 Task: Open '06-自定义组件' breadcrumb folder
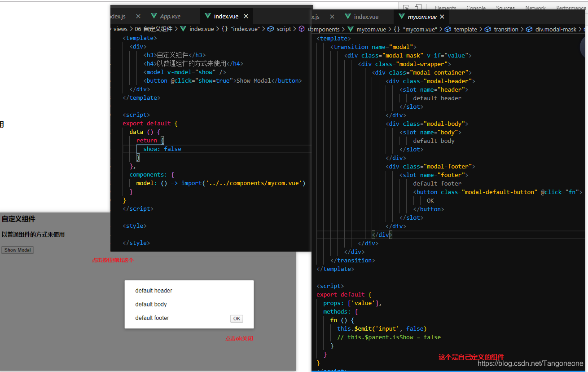pyautogui.click(x=154, y=29)
